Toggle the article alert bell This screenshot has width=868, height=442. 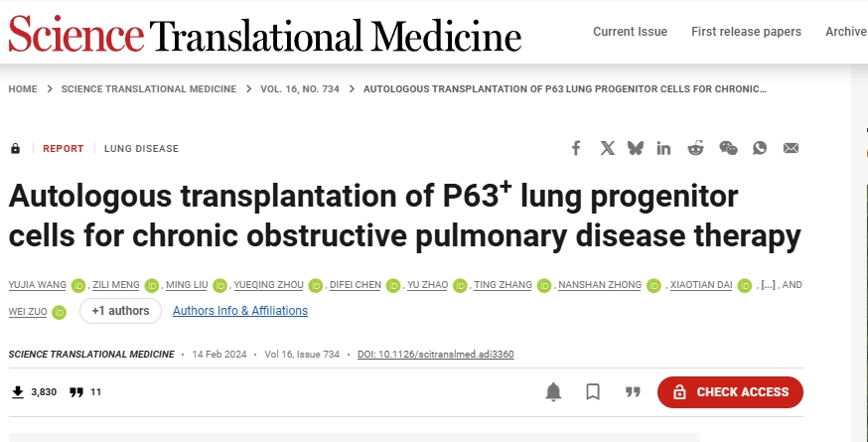click(x=554, y=392)
